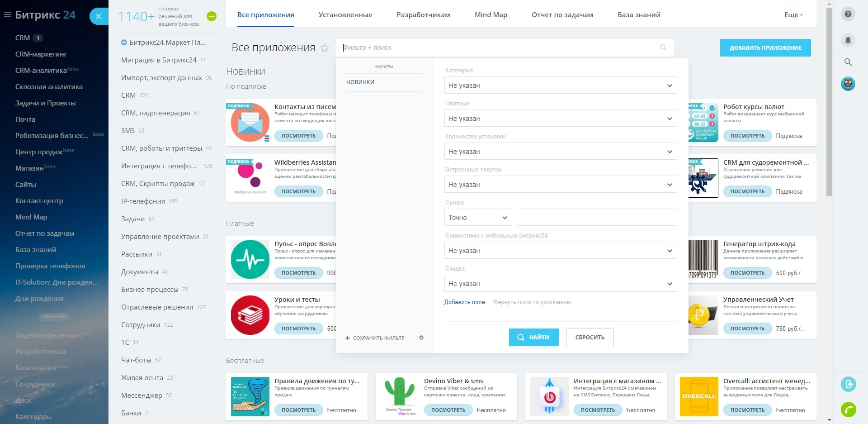The width and height of the screenshot is (868, 424).
Task: Open Совместимо с мобильным Битрикс24 dropdown
Action: [x=561, y=251]
